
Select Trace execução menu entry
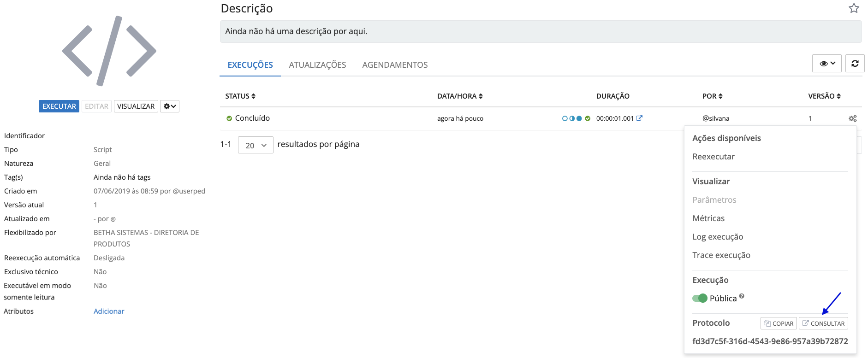pos(721,255)
